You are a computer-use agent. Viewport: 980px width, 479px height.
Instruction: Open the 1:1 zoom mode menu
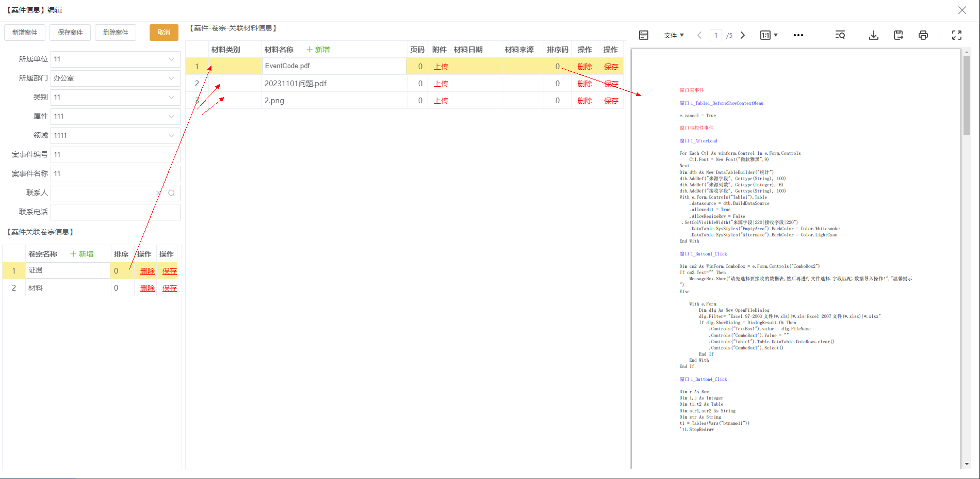pyautogui.click(x=769, y=35)
